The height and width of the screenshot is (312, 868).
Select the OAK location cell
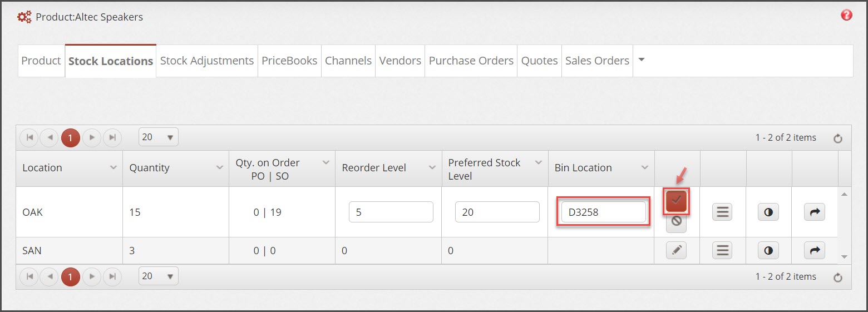point(70,212)
